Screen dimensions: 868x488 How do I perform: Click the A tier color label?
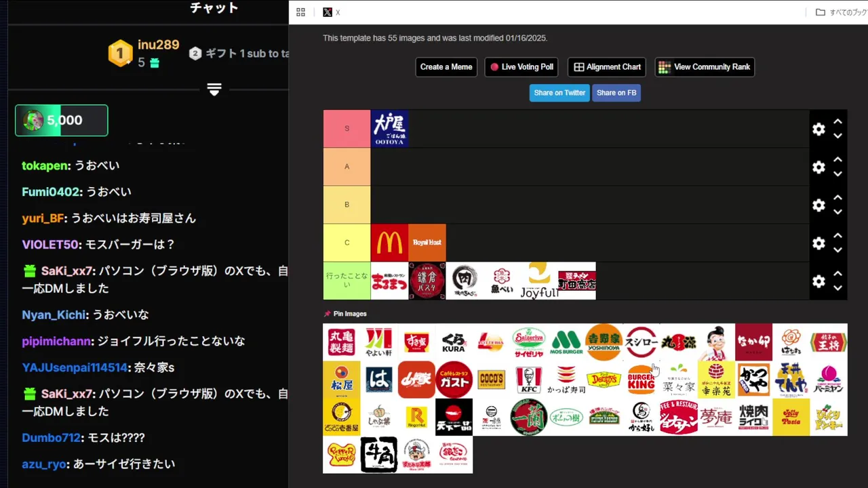point(347,167)
